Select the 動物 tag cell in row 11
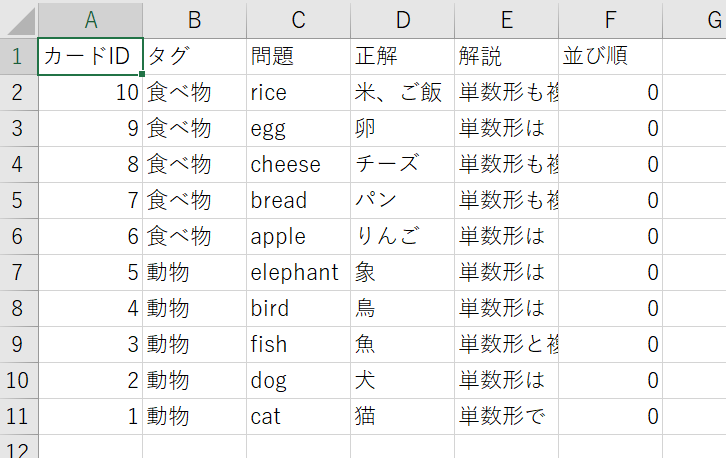726x458 pixels. point(194,416)
